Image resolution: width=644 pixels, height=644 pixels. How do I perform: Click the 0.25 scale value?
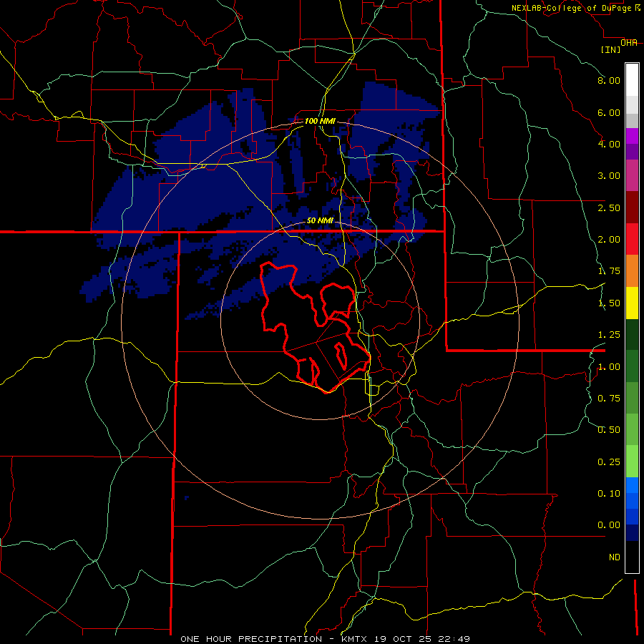pyautogui.click(x=609, y=462)
